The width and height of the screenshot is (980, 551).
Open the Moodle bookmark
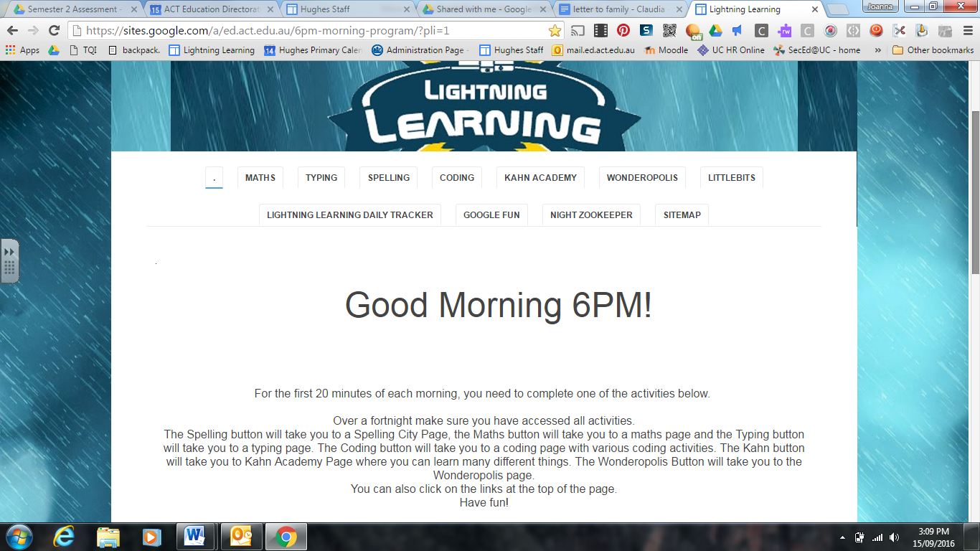click(666, 50)
